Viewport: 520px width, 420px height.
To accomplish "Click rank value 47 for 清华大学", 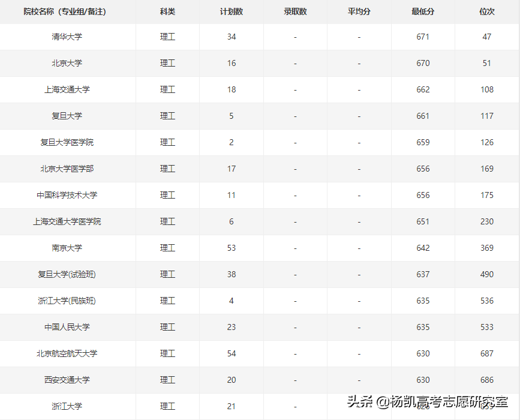I will click(x=487, y=37).
